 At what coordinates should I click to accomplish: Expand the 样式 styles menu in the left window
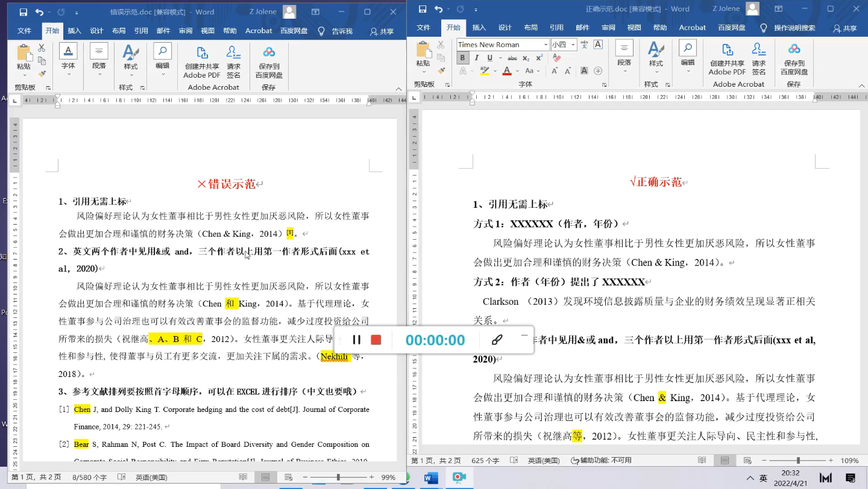coord(130,60)
